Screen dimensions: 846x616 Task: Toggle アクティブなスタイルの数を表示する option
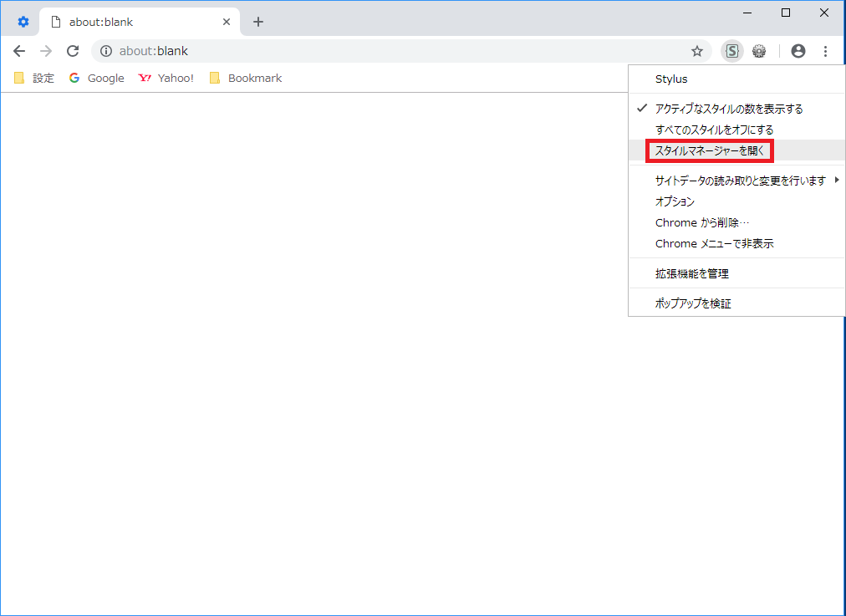coord(728,109)
